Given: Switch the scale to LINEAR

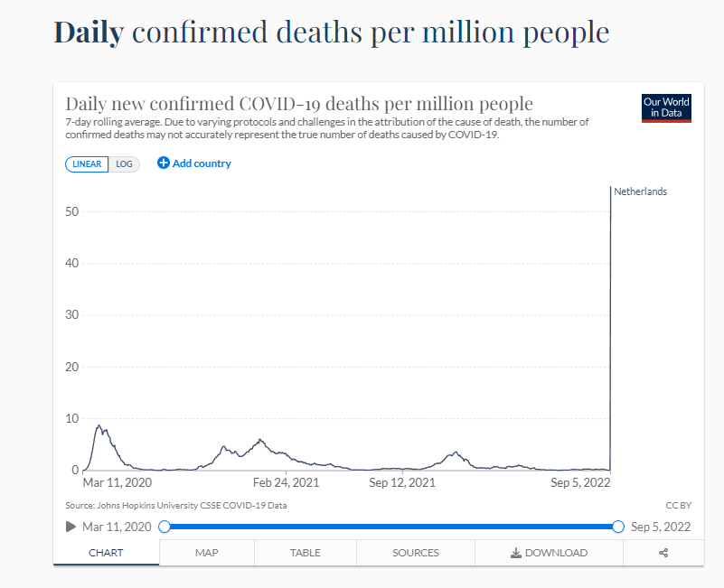Looking at the screenshot, I should 87,164.
